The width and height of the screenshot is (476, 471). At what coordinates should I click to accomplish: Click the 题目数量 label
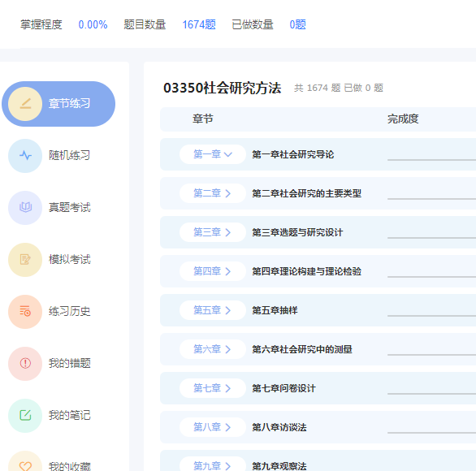coord(145,24)
